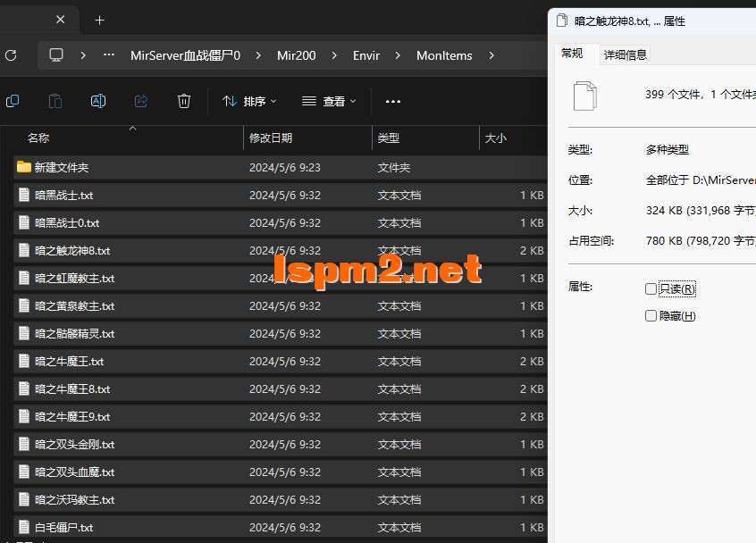Expand chevron after MirServer血战僵尸0
Viewport: 756px width, 543px height.
point(258,55)
